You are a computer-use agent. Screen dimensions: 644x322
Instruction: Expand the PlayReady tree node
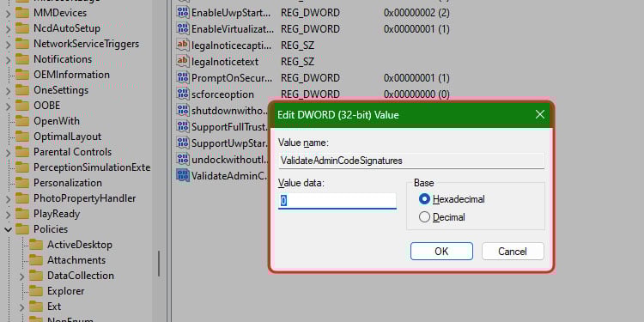(9, 214)
